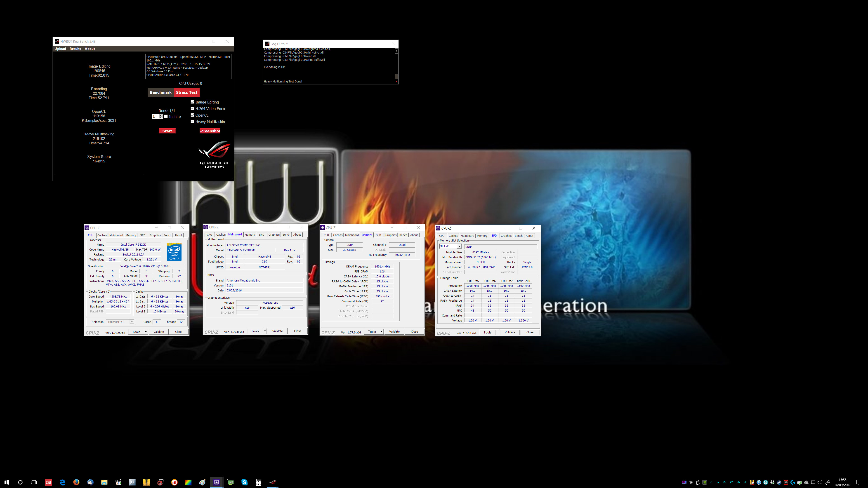Switch to Stress Test mode button
Image resolution: width=868 pixels, height=488 pixels.
click(187, 92)
